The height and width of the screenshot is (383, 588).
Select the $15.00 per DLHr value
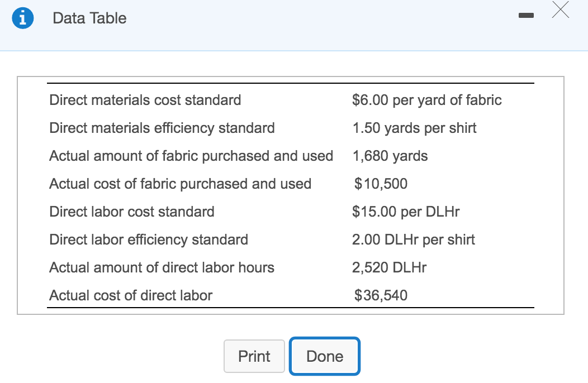click(406, 212)
